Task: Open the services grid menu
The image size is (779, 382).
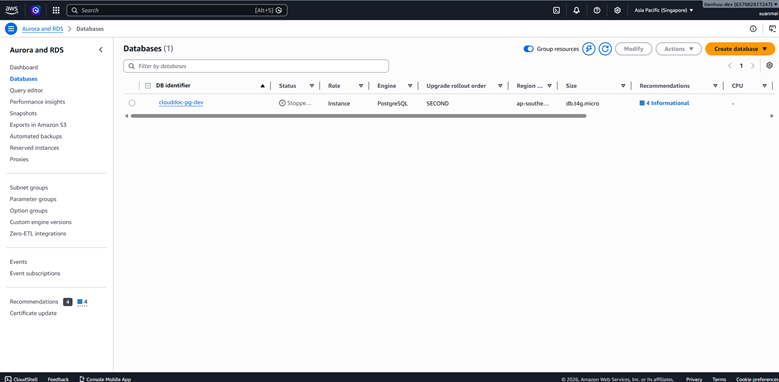Action: [56, 10]
